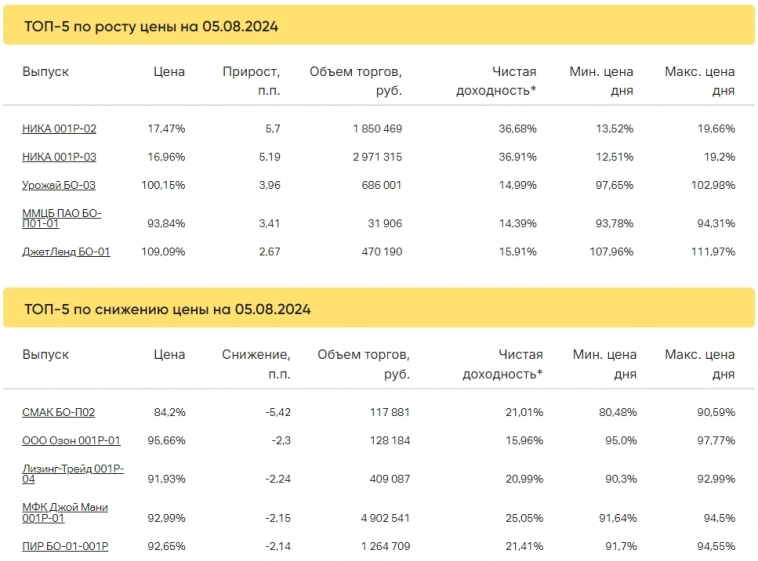Open the НИКА 001Р-02 bond link
Viewport: 758px width, 561px height.
tap(59, 129)
